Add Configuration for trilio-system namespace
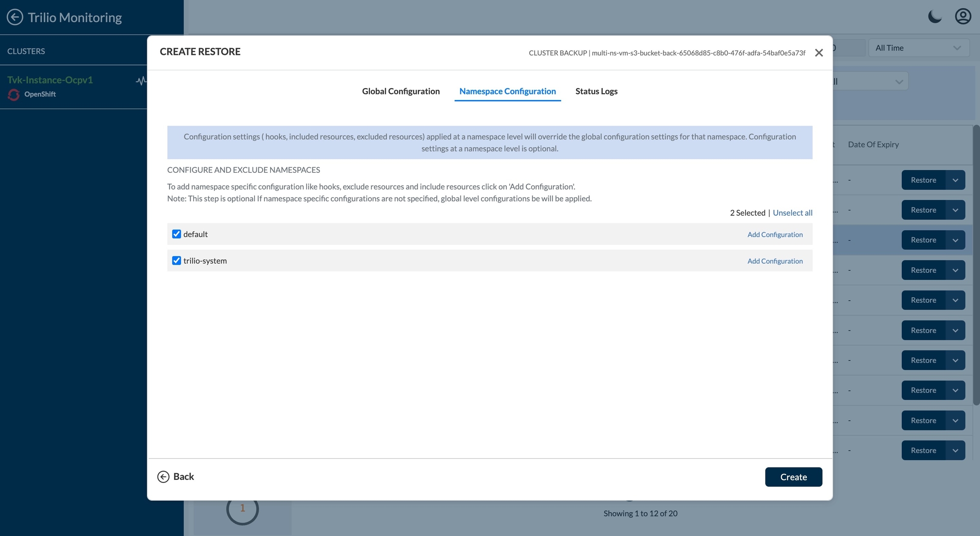Screen dimensions: 980x536 (775, 261)
